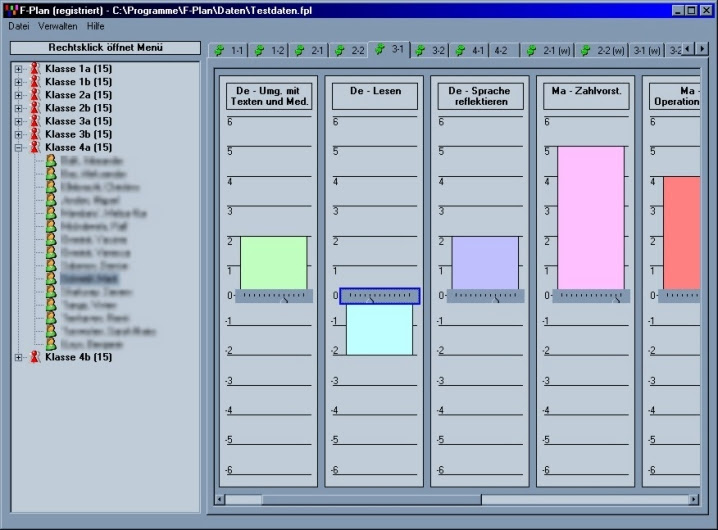The image size is (718, 530).
Task: Collapse the Klasse 4a tree node
Action: pos(18,148)
